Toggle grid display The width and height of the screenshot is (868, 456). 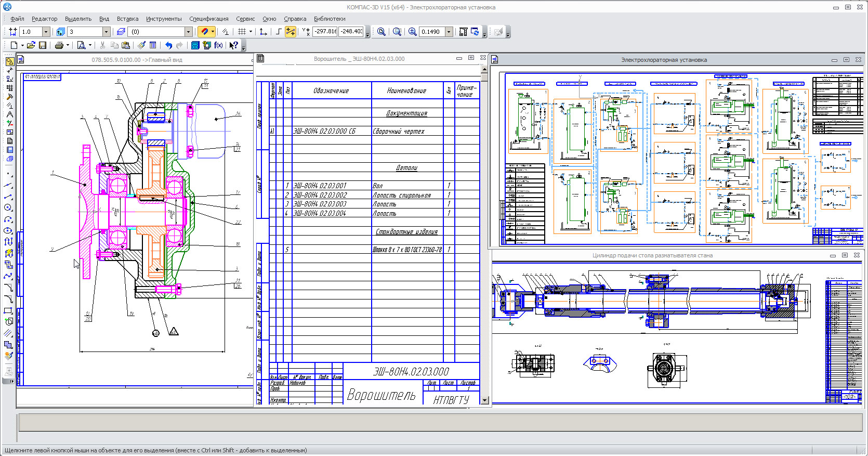[242, 32]
